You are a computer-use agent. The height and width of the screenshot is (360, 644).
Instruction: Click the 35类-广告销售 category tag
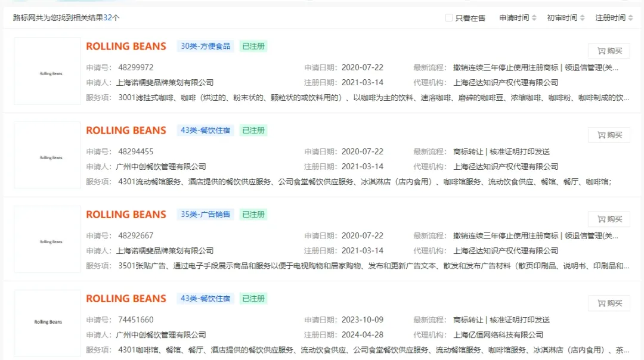pyautogui.click(x=205, y=215)
